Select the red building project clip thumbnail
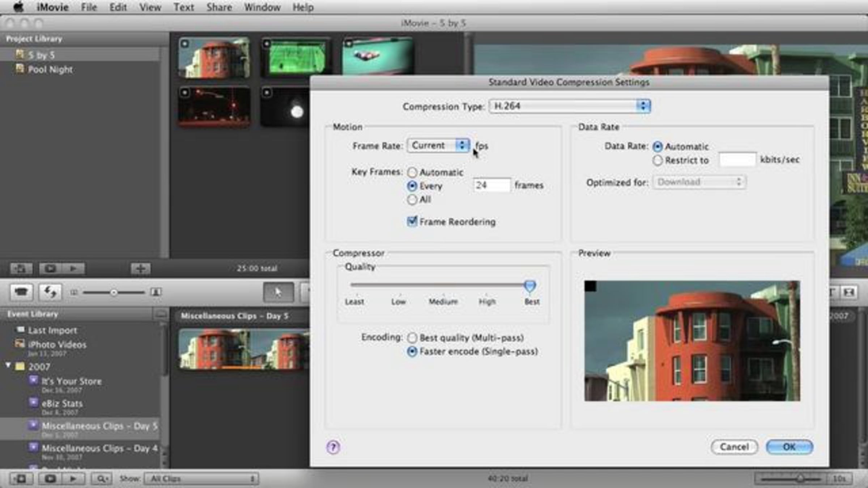868x488 pixels. coord(214,57)
